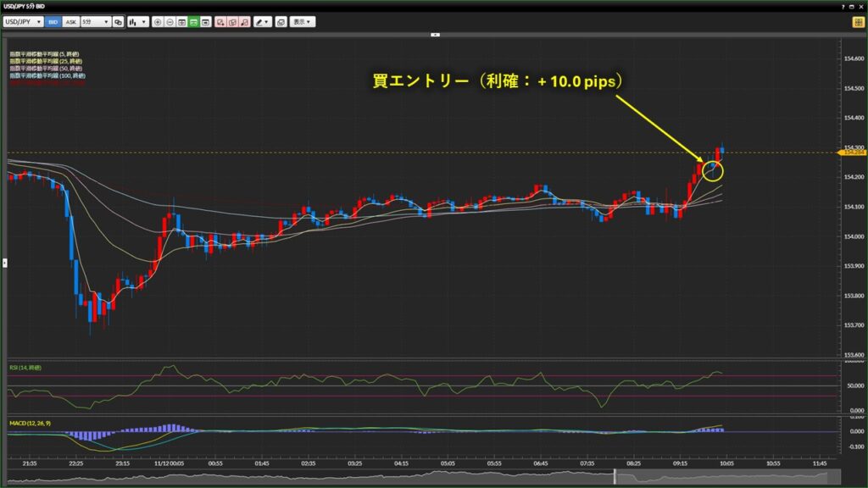
Task: Switch price display to BID
Action: 53,21
